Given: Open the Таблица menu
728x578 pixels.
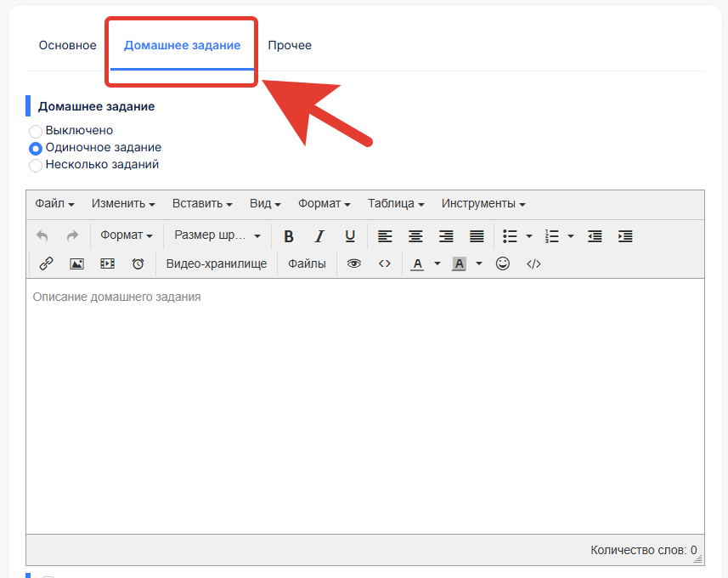Looking at the screenshot, I should tap(396, 203).
